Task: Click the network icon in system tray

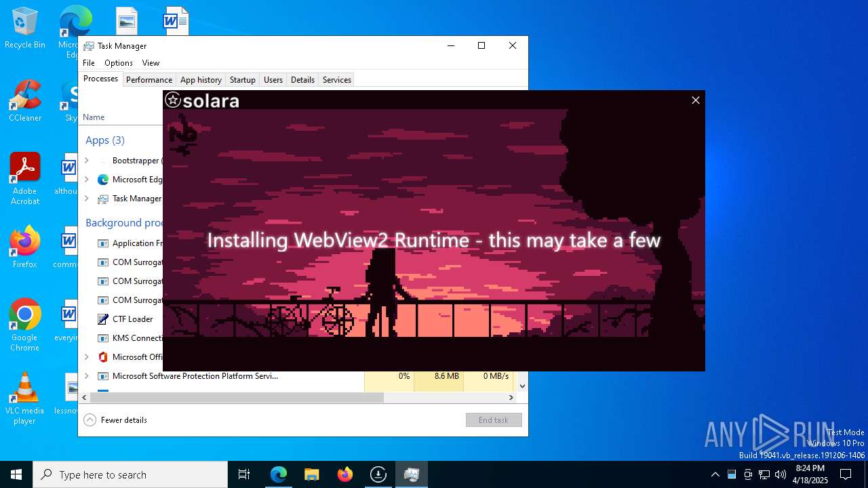Action: [x=764, y=474]
